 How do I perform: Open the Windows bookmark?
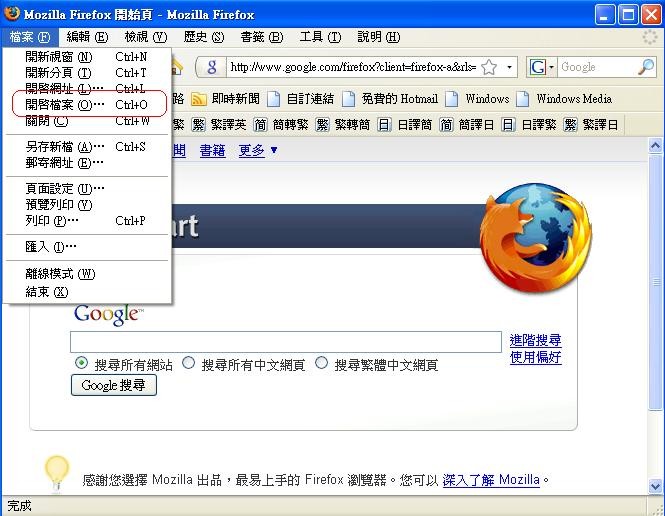(477, 99)
